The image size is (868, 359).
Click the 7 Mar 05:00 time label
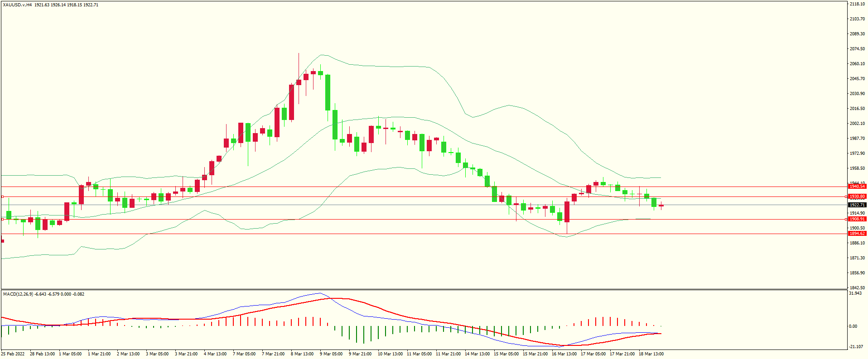pos(244,354)
